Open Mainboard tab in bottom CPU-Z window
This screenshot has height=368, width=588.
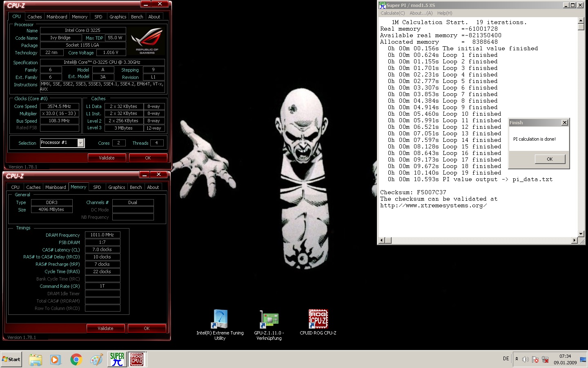tap(56, 187)
